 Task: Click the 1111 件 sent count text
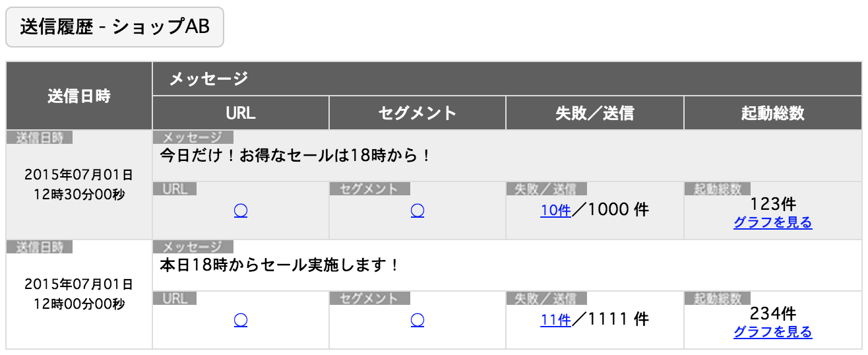[x=618, y=320]
